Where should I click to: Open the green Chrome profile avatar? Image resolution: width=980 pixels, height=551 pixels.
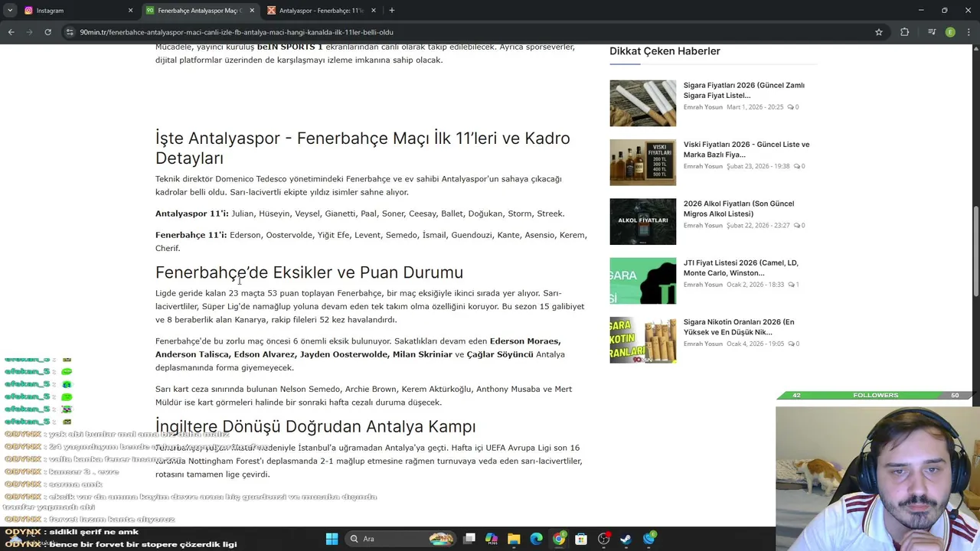(950, 32)
